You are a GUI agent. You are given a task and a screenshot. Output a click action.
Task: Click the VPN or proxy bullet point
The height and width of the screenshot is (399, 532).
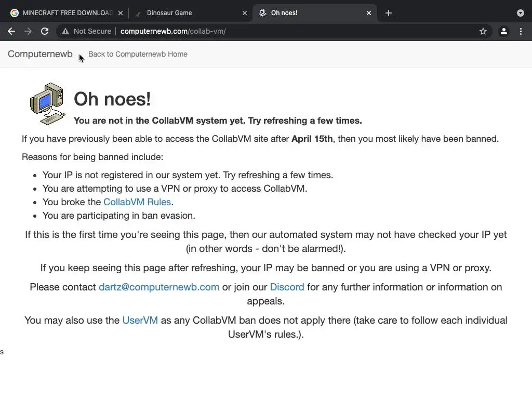point(175,188)
